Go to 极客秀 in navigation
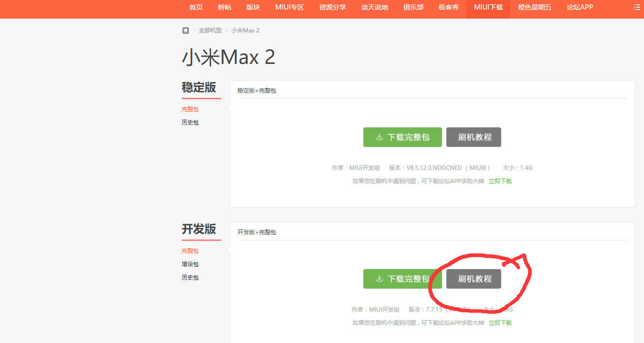 point(449,7)
